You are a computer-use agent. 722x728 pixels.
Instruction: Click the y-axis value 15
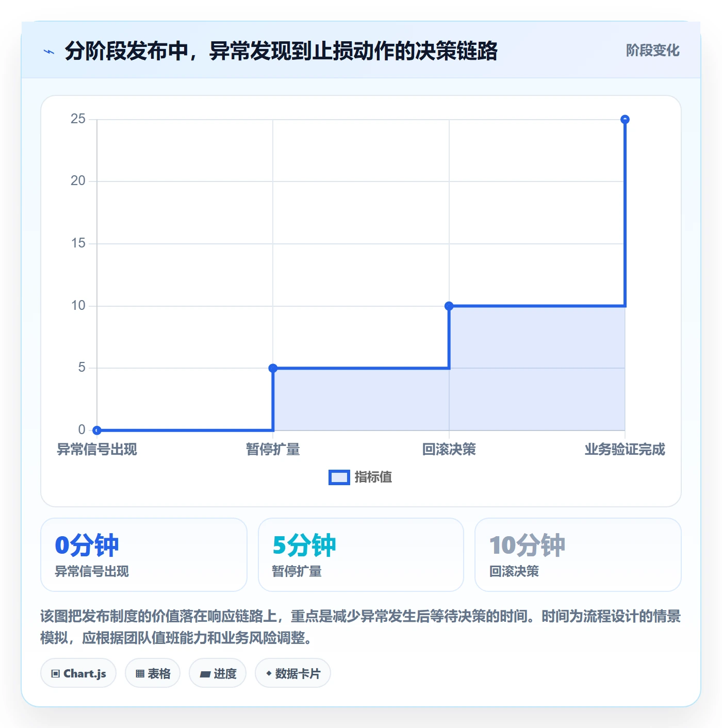pos(78,243)
